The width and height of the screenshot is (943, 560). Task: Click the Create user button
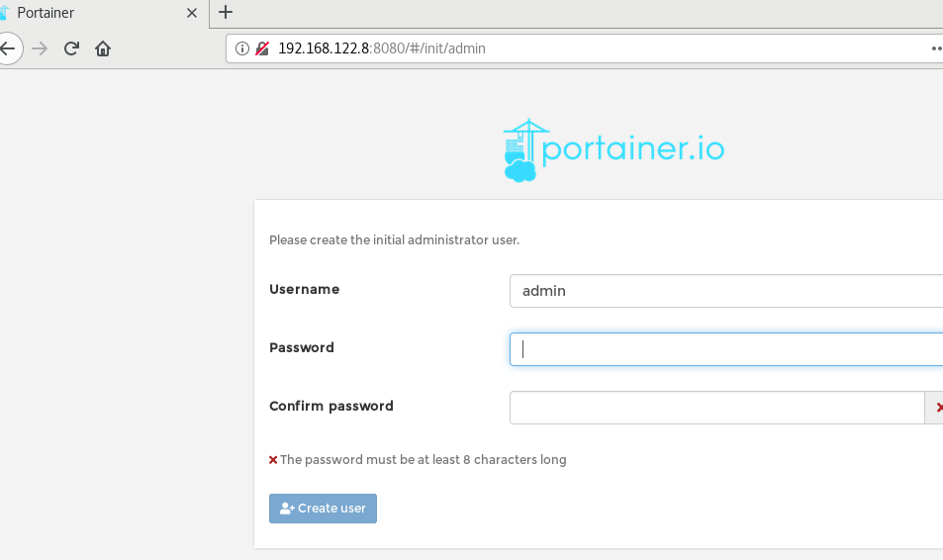tap(323, 509)
